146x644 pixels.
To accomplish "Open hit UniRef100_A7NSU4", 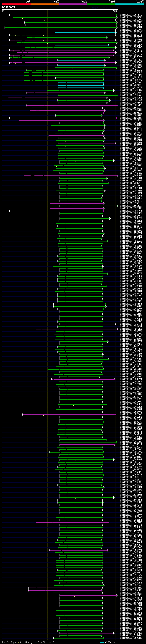I will coord(131,27).
